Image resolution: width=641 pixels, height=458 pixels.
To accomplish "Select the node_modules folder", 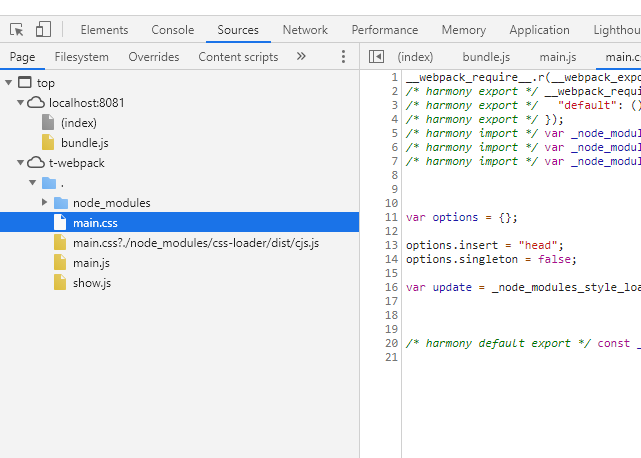I will click(x=112, y=203).
